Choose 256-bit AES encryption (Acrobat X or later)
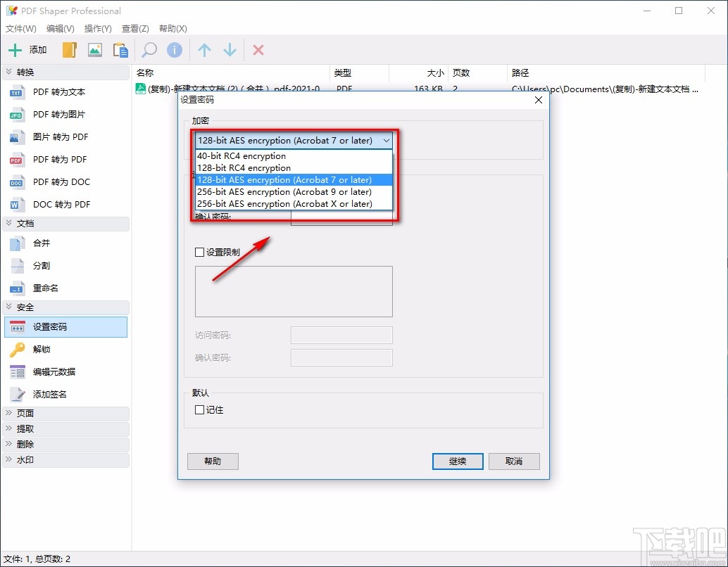Viewport: 728px width, 567px height. click(294, 204)
